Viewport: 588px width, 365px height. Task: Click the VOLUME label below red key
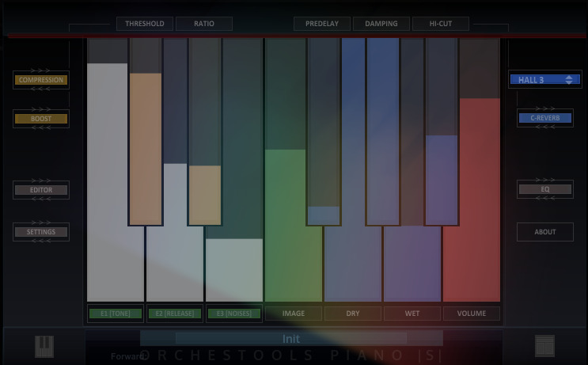point(472,314)
